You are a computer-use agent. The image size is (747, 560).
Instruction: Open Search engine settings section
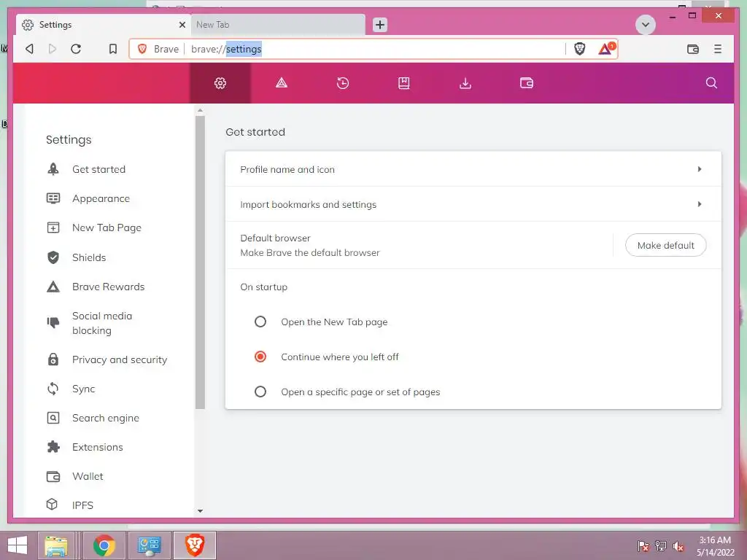106,418
